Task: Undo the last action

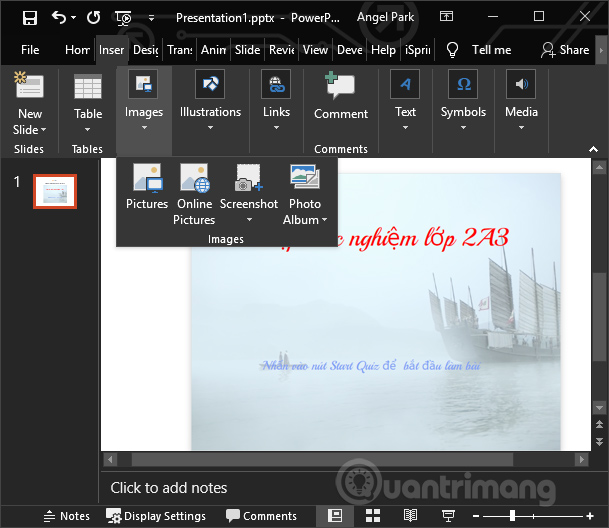Action: click(x=59, y=17)
